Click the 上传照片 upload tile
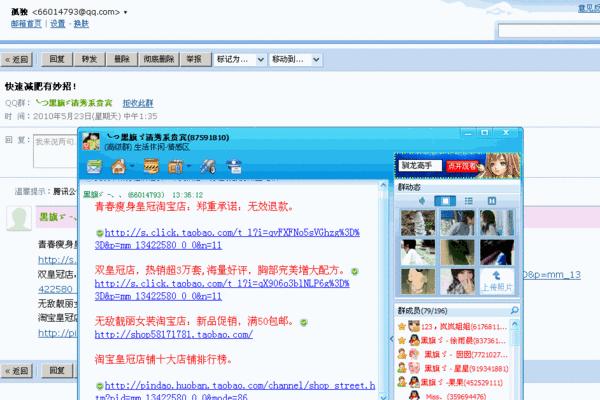Screen dimensions: 600x400 pyautogui.click(x=497, y=281)
